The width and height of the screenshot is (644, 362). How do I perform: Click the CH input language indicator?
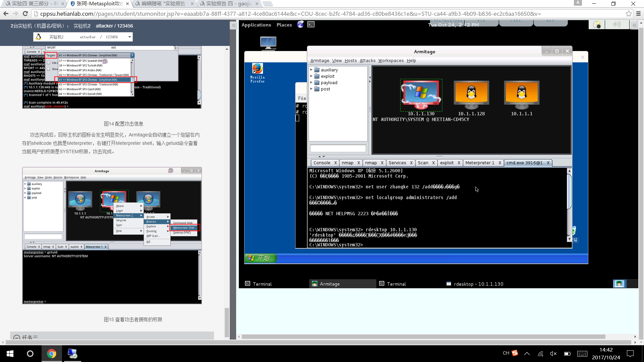[506, 353]
